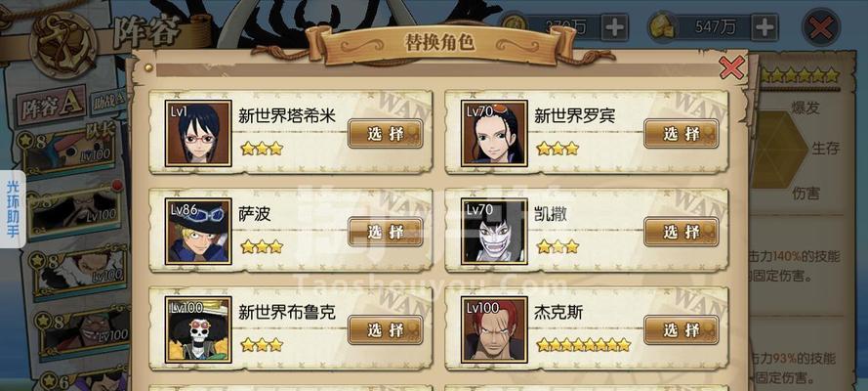This screenshot has width=868, height=391.
Task: Add gold with plus beside 547万
Action: coord(764,27)
